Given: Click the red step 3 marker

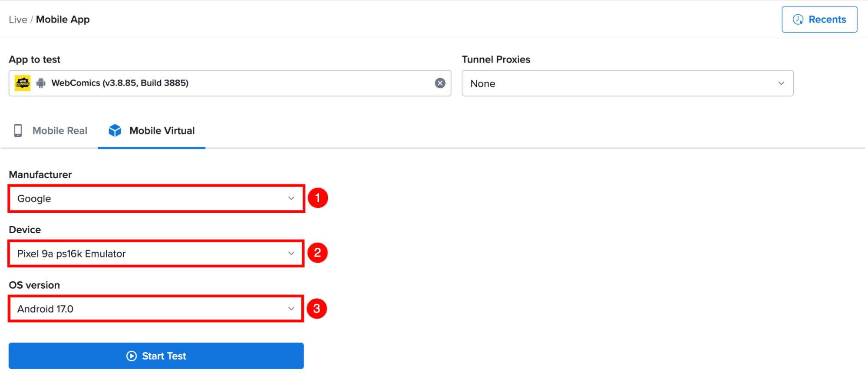Looking at the screenshot, I should tap(317, 309).
